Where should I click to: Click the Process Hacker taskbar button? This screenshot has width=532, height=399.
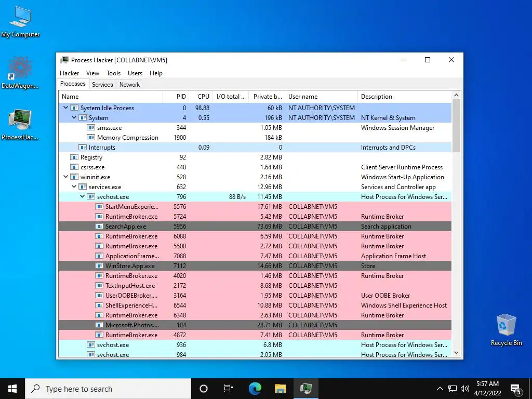(305, 389)
